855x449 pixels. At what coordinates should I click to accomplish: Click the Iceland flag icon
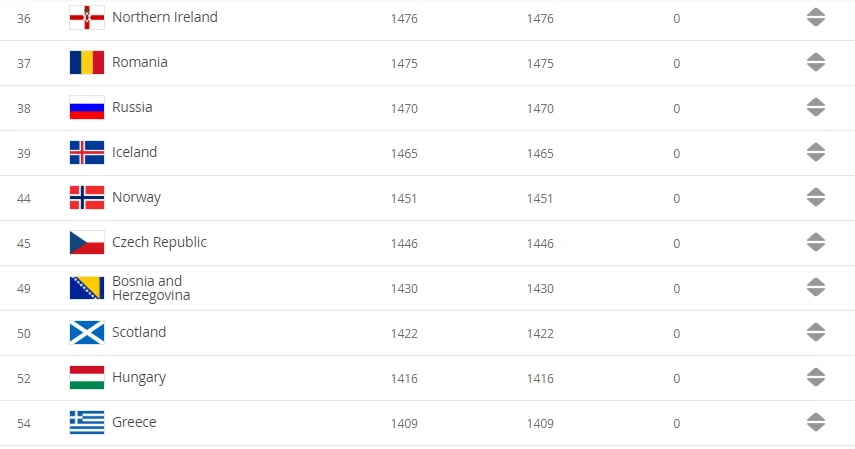[x=87, y=153]
